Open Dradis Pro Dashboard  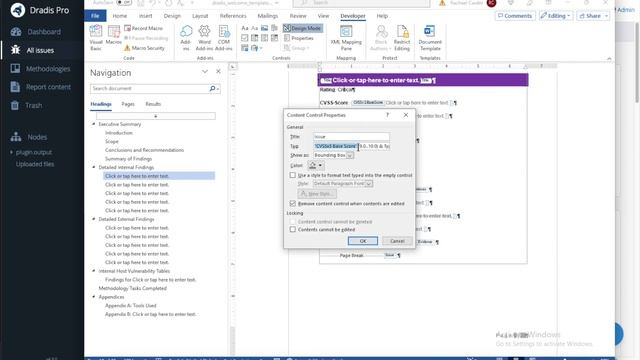click(x=36, y=32)
